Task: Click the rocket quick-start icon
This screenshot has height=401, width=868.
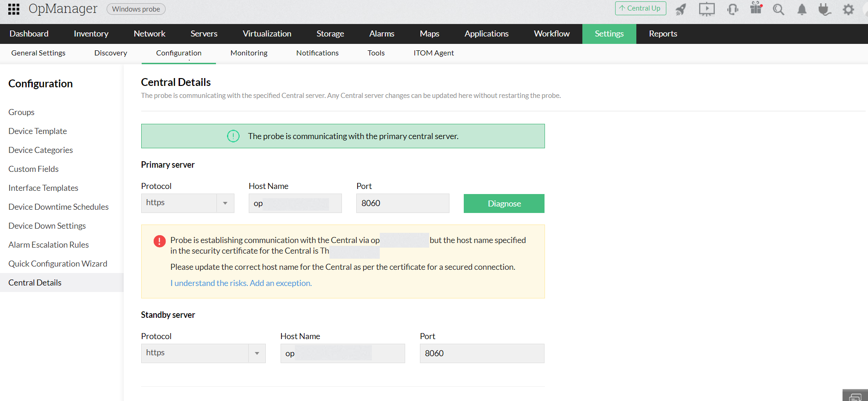Action: coord(681,9)
